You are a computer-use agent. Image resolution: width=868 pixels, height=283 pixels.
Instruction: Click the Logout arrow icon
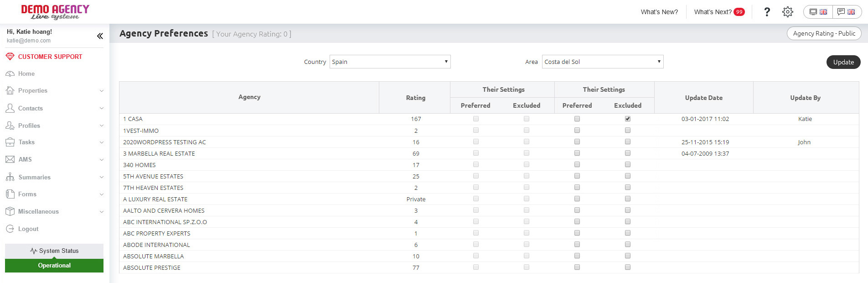pyautogui.click(x=10, y=229)
